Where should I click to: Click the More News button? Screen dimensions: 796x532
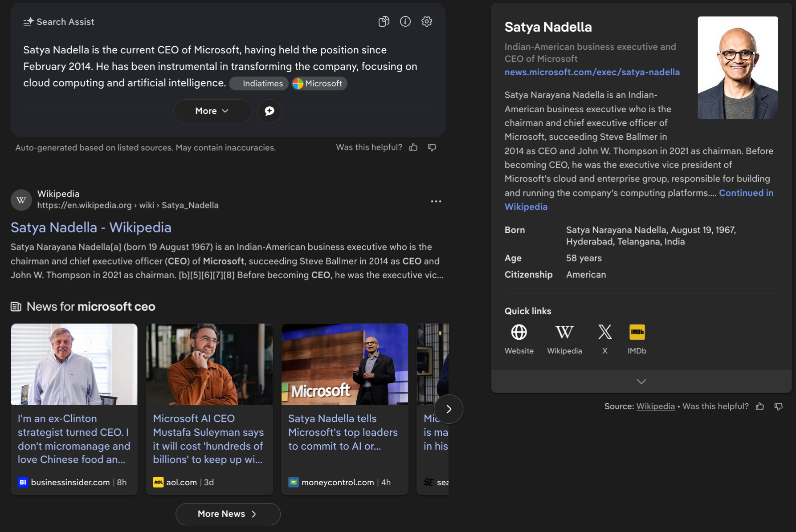[228, 514]
